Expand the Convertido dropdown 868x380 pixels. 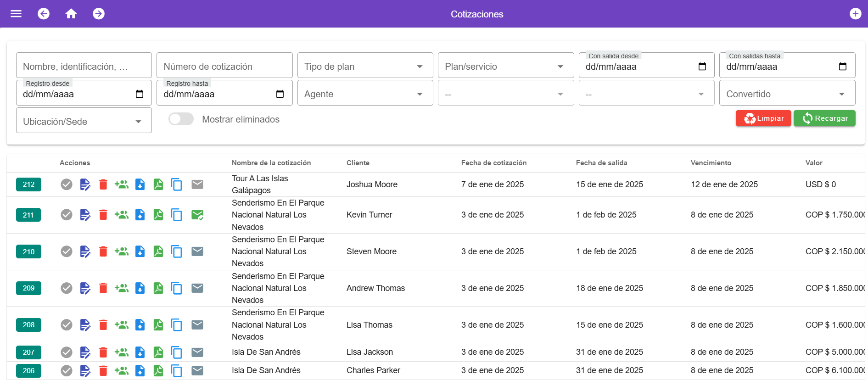787,94
